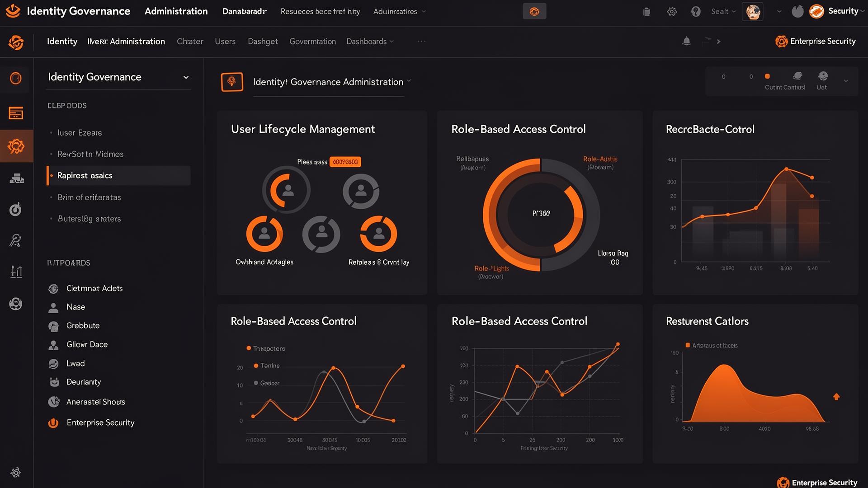Click bottom-left sidebar gear icon
Image resolution: width=868 pixels, height=488 pixels.
(x=16, y=473)
